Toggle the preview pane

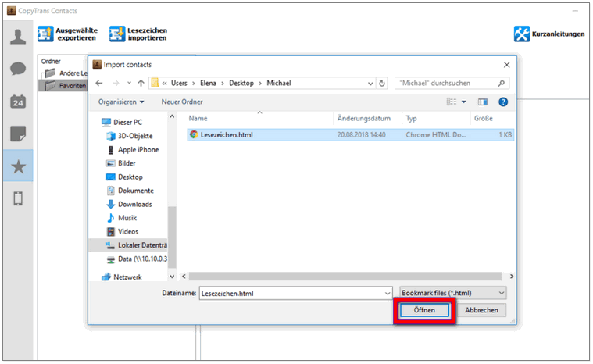[483, 102]
